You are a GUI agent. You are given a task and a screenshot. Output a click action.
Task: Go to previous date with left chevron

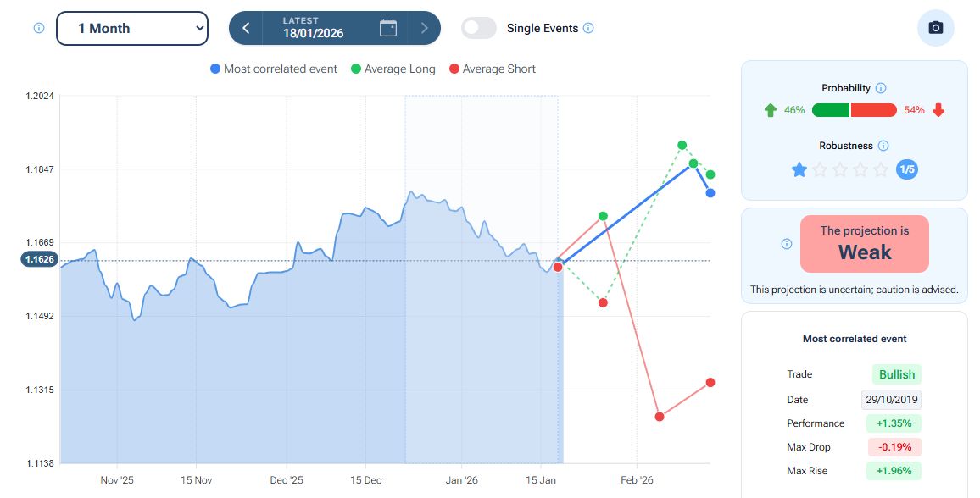(246, 28)
